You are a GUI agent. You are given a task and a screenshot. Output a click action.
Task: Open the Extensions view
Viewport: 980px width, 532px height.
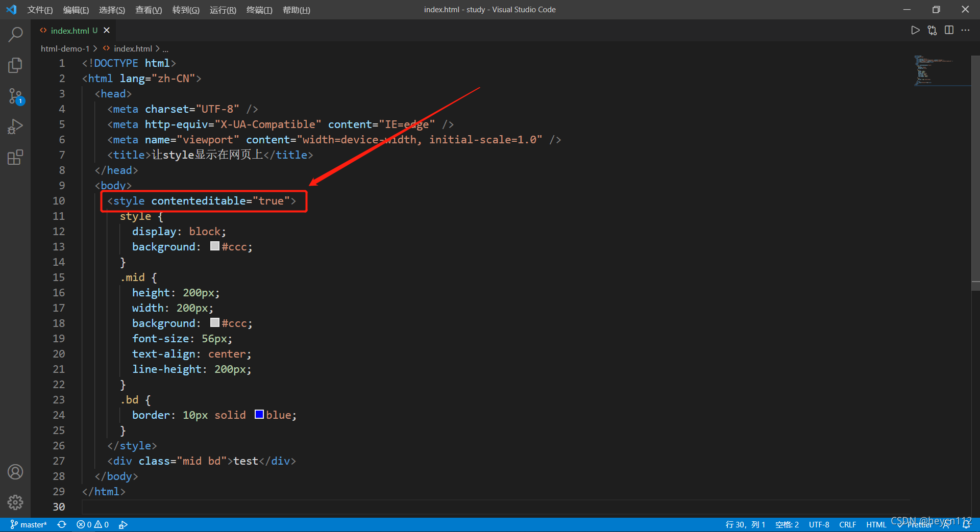tap(15, 157)
